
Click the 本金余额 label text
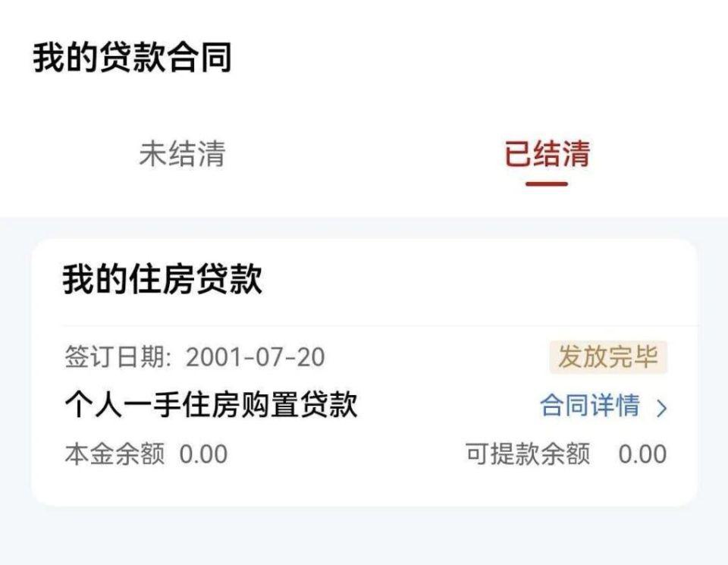pyautogui.click(x=115, y=454)
